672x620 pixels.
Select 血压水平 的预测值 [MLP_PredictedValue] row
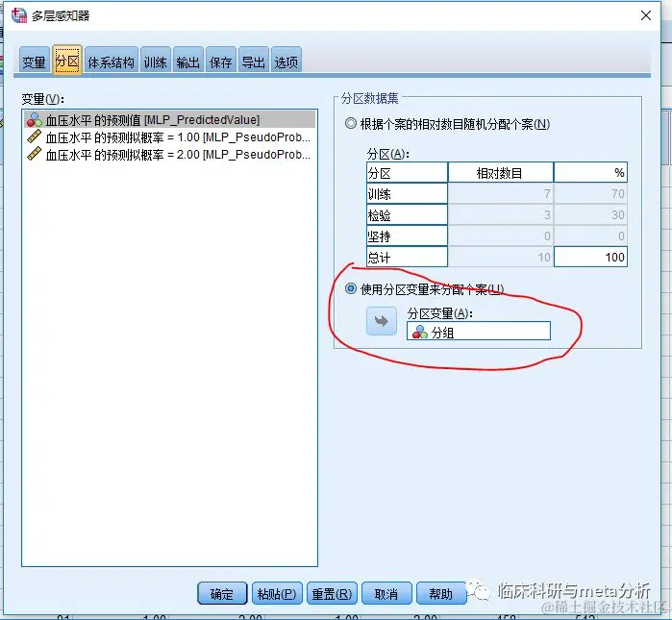(x=170, y=119)
